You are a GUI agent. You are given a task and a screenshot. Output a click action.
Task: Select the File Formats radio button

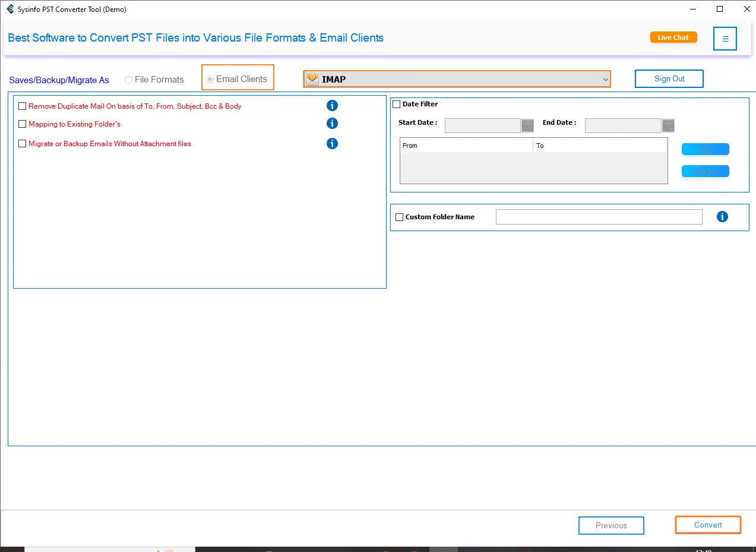(x=128, y=80)
